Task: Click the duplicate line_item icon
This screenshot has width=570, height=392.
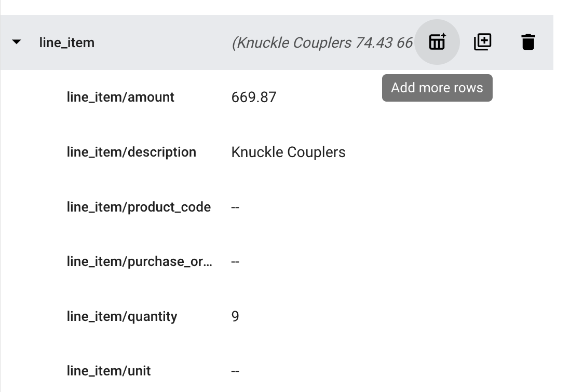Action: [482, 42]
